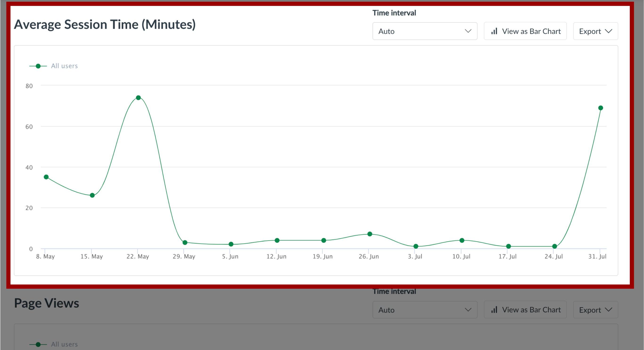
Task: Select the 26. Jun data point
Action: point(370,234)
